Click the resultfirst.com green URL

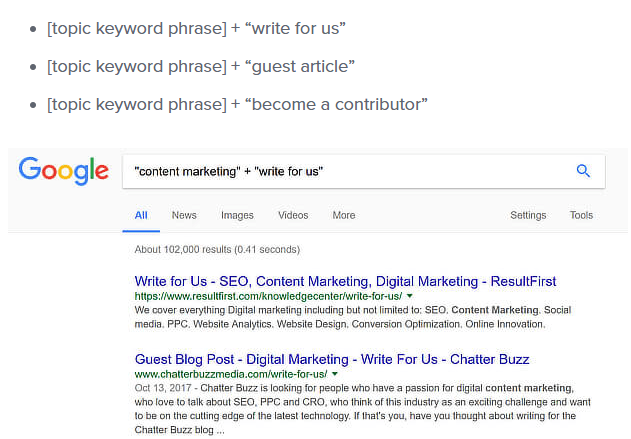point(268,297)
